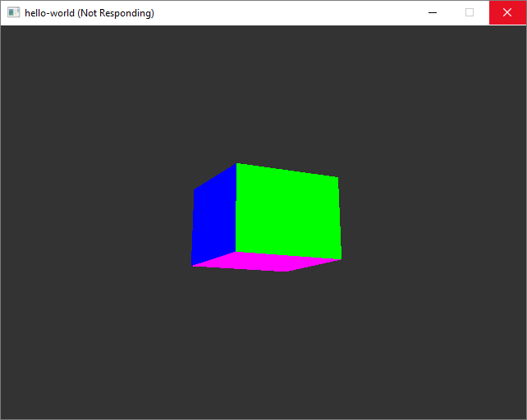This screenshot has height=420, width=527.
Task: Click the top vertex joining blue and green faces
Action: click(236, 163)
